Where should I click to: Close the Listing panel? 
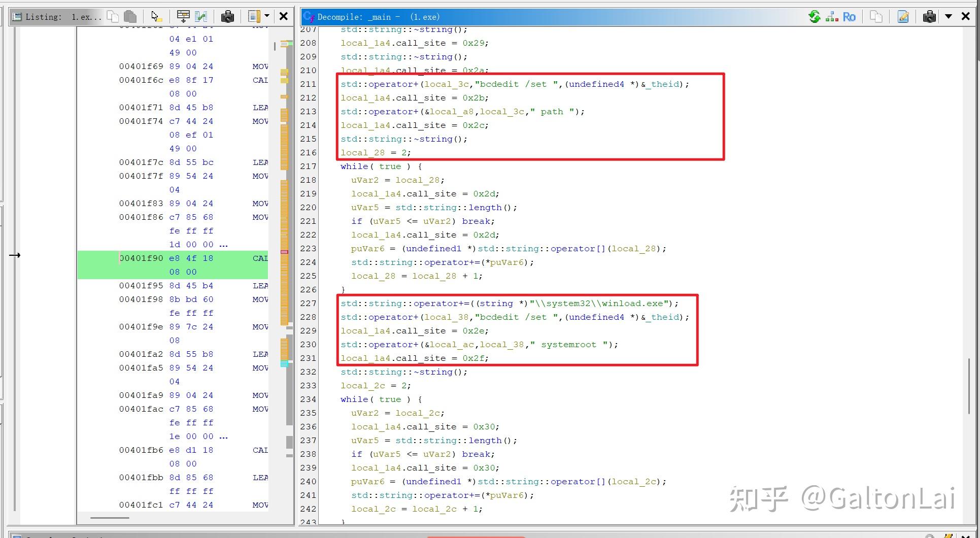click(284, 17)
